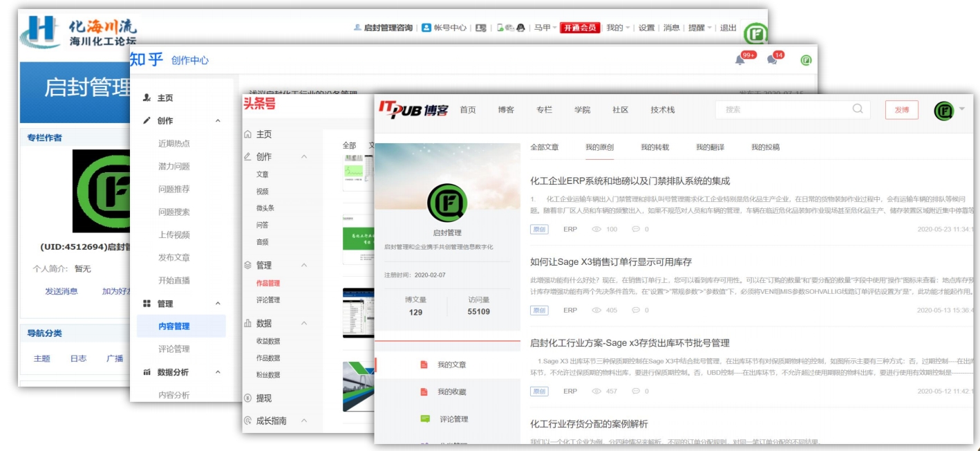Collapse the 管理 section in 头条号 sidebar
This screenshot has height=451, width=980.
click(303, 266)
